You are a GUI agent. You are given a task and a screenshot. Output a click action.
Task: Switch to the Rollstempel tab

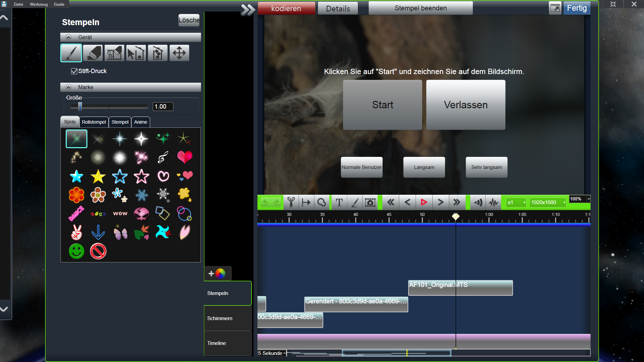[x=94, y=122]
